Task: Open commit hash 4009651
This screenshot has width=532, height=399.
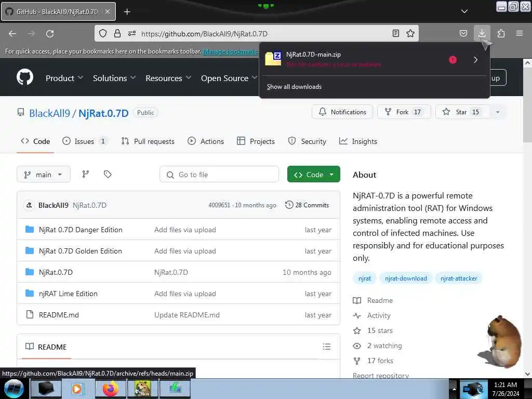Action: click(219, 205)
